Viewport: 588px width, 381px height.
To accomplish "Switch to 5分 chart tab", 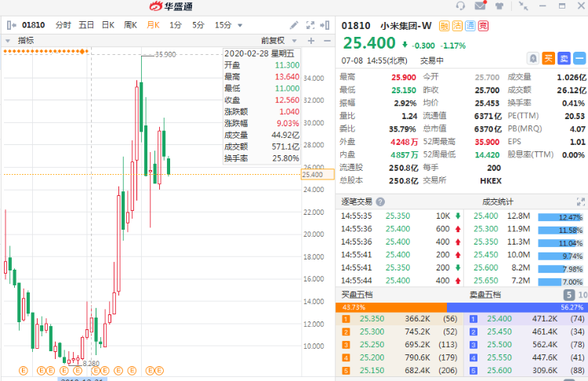I will [198, 25].
